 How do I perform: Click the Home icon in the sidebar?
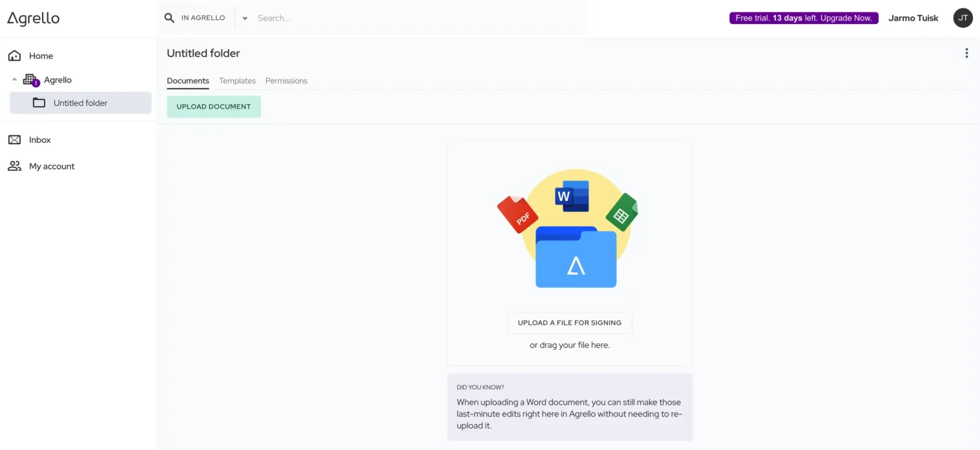point(15,56)
